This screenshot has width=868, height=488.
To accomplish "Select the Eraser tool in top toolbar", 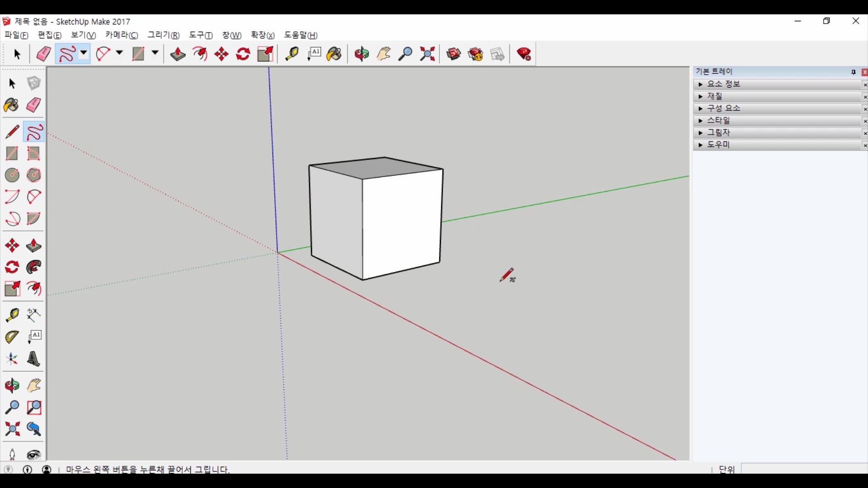I will [43, 54].
